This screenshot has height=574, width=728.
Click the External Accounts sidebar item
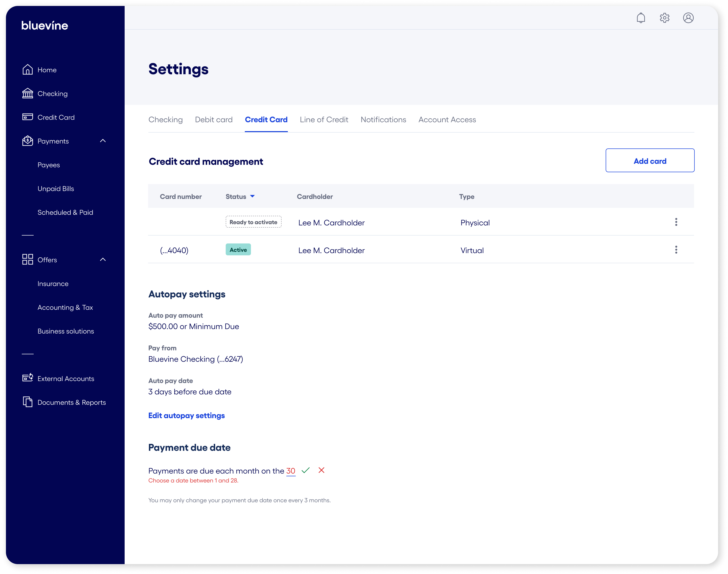point(66,379)
